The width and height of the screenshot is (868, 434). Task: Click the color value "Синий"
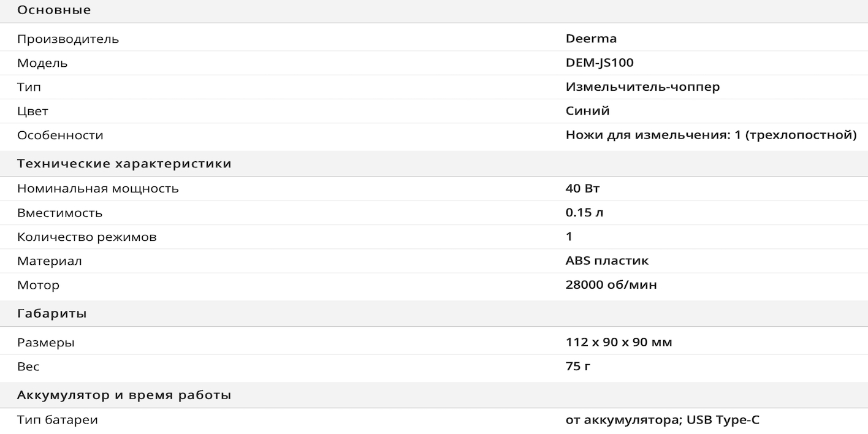point(587,111)
